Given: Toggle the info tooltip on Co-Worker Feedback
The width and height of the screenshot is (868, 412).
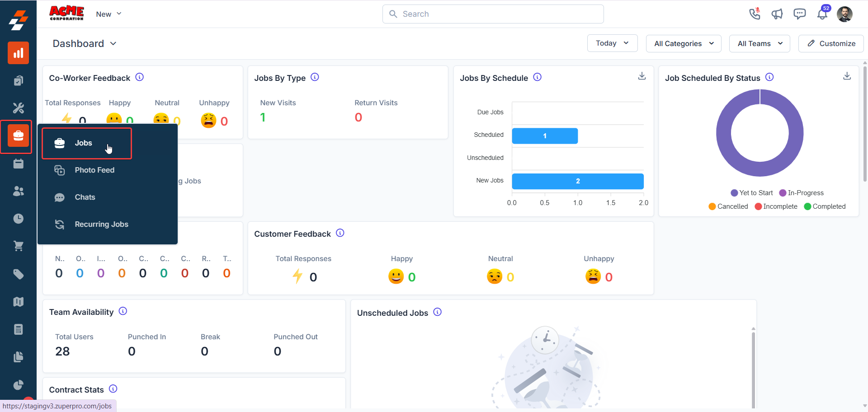Looking at the screenshot, I should point(140,77).
